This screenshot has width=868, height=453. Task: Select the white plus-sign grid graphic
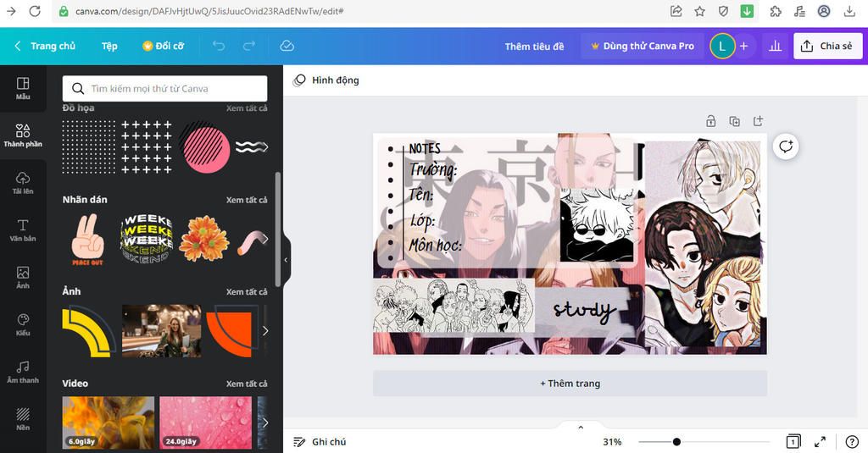point(147,147)
